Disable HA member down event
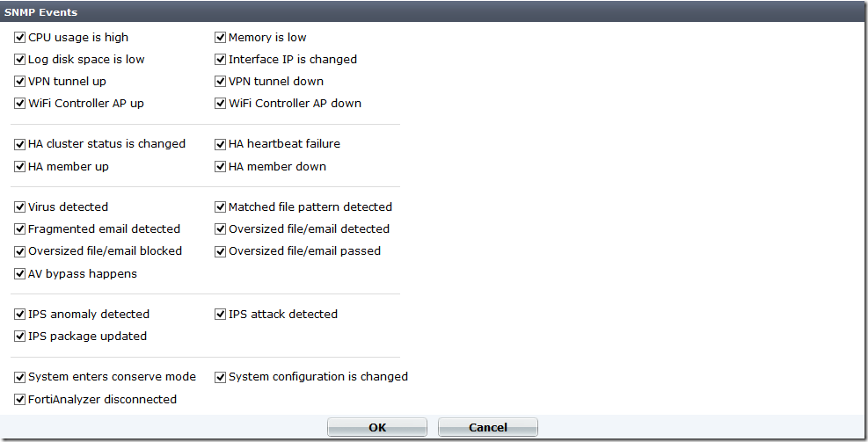The image size is (868, 442). coord(221,167)
